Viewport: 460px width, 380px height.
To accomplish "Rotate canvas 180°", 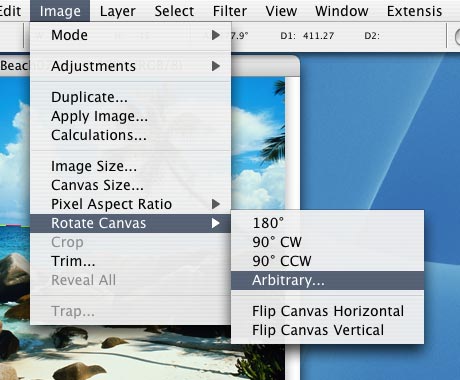I will pyautogui.click(x=327, y=223).
